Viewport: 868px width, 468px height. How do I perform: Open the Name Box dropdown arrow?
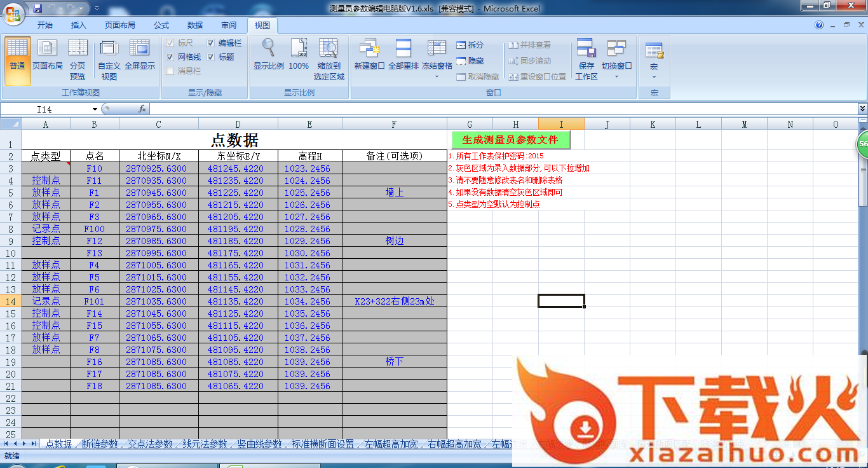click(95, 109)
